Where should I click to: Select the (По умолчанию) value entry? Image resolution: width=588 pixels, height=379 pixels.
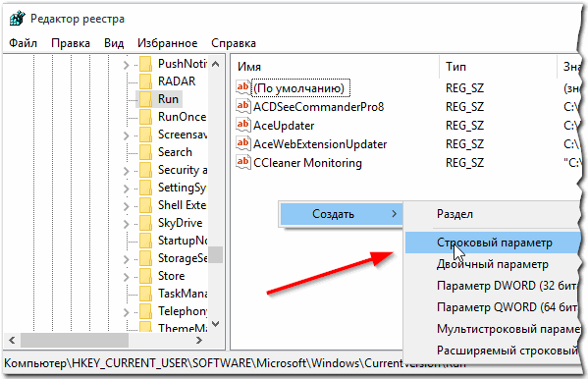click(298, 88)
